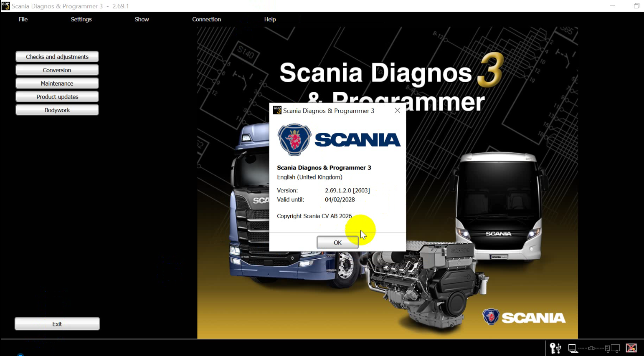
Task: Click the SDP3 icon in the About dialog title
Action: pos(276,110)
